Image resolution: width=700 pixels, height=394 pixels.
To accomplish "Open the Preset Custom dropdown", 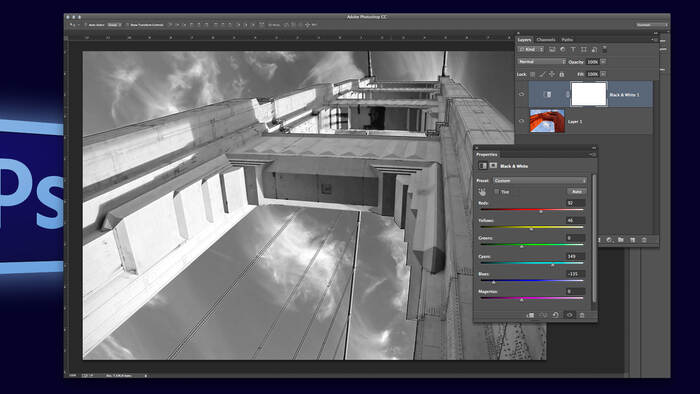I will 539,181.
